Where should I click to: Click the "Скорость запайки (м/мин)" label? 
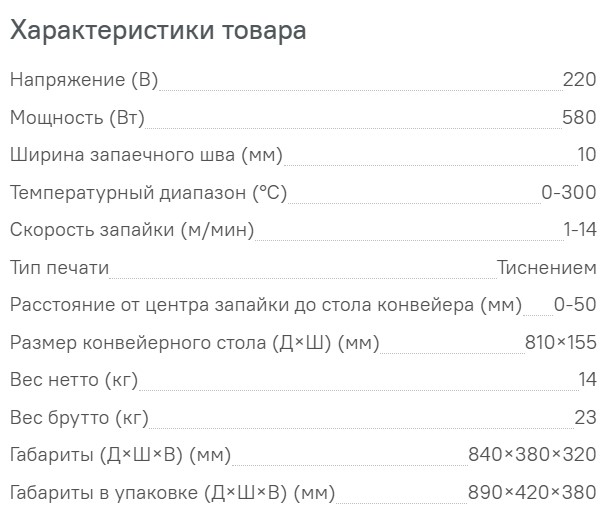click(x=132, y=230)
